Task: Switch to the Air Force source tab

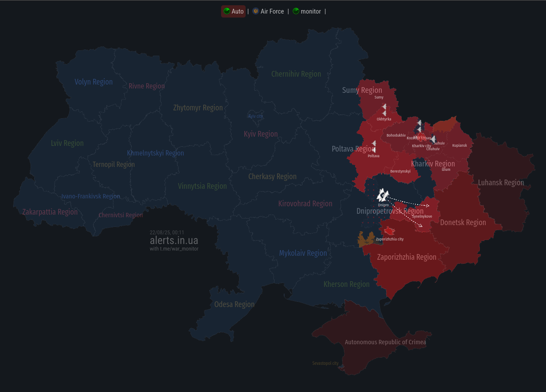Action: point(268,11)
